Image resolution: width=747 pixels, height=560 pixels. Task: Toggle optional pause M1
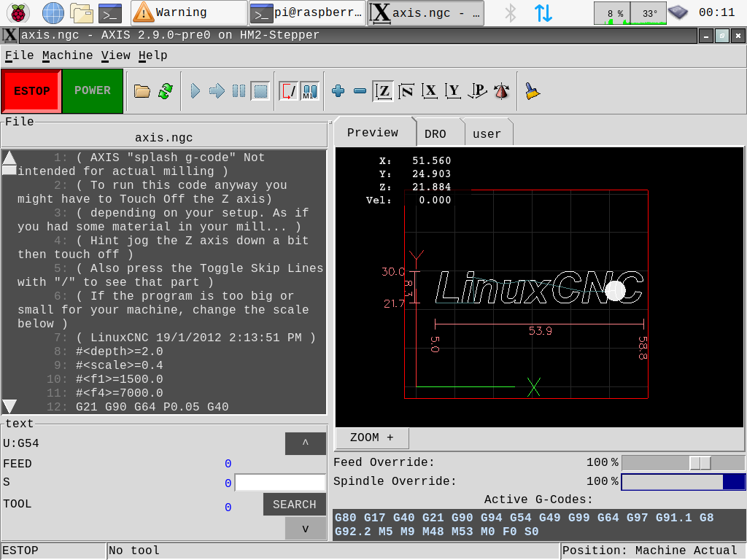pyautogui.click(x=309, y=91)
